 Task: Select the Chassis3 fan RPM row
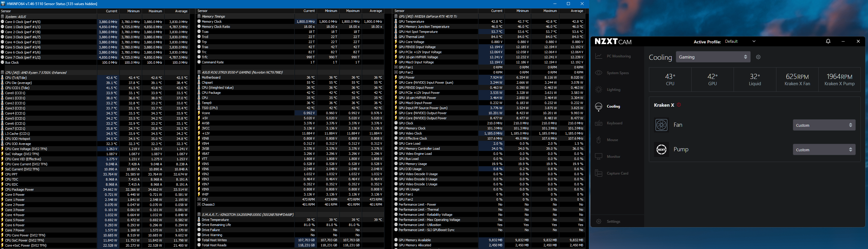tap(290, 204)
